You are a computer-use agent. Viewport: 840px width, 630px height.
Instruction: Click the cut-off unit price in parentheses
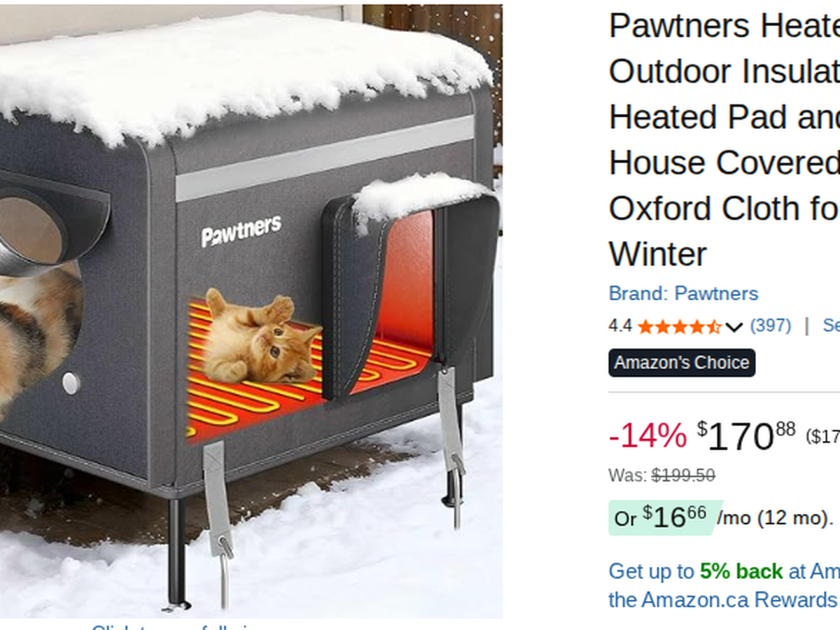[823, 437]
